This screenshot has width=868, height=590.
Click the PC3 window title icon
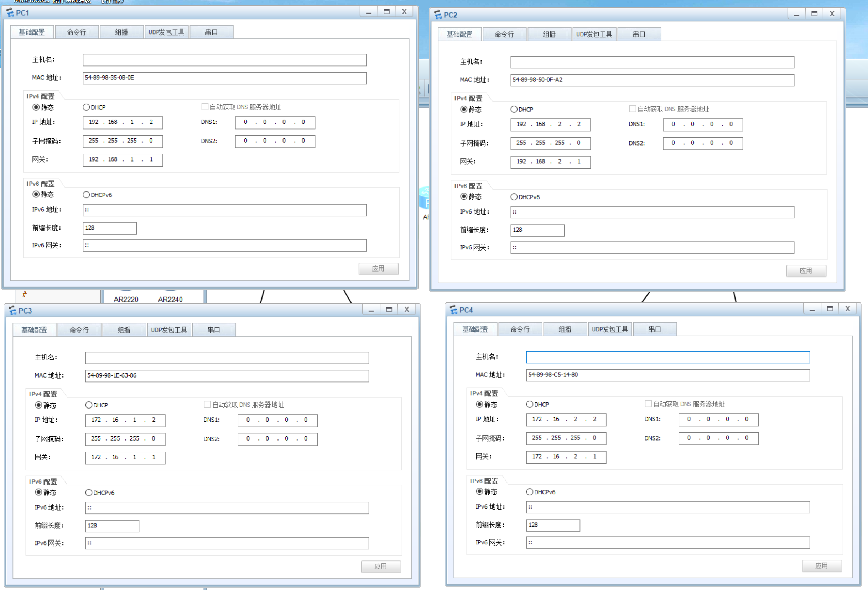coord(13,311)
